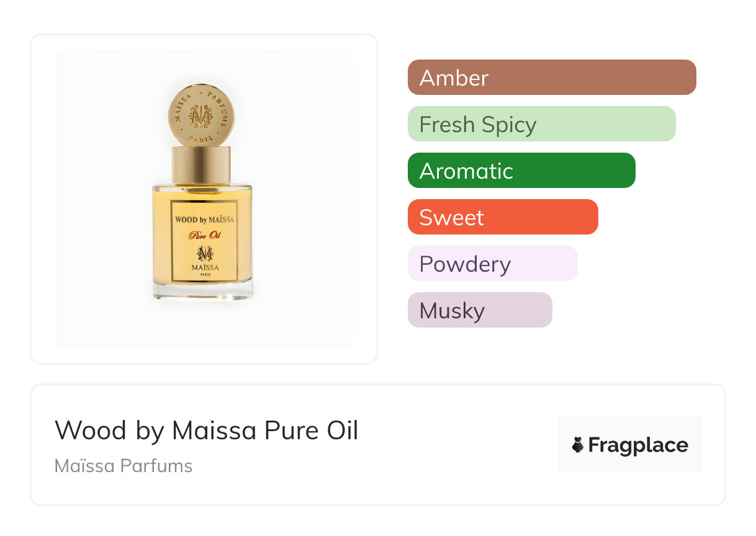Click the PARIS engraving on the gold cap
The height and width of the screenshot is (536, 756).
(200, 138)
